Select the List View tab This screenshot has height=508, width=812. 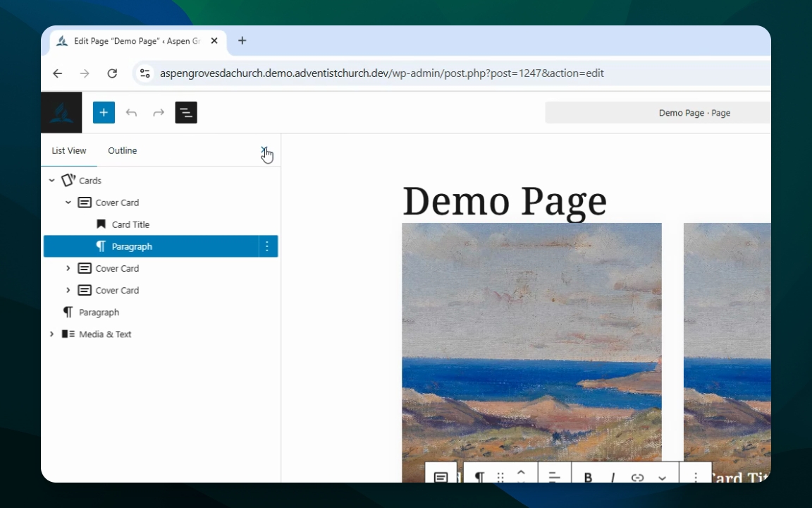(x=69, y=150)
